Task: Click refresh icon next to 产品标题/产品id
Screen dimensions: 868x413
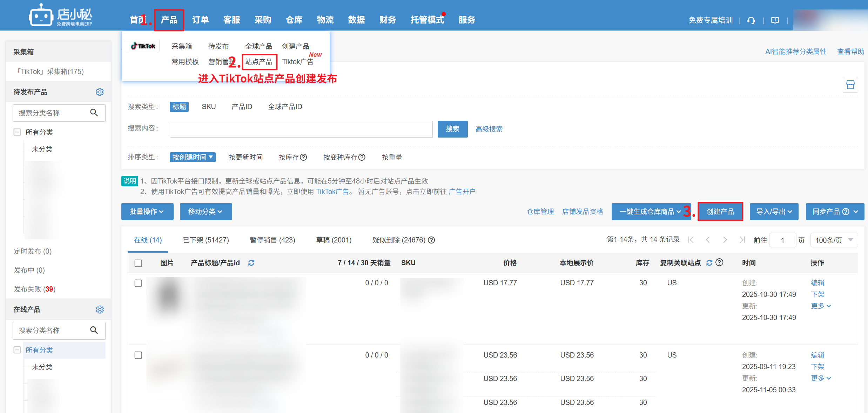Action: click(251, 263)
